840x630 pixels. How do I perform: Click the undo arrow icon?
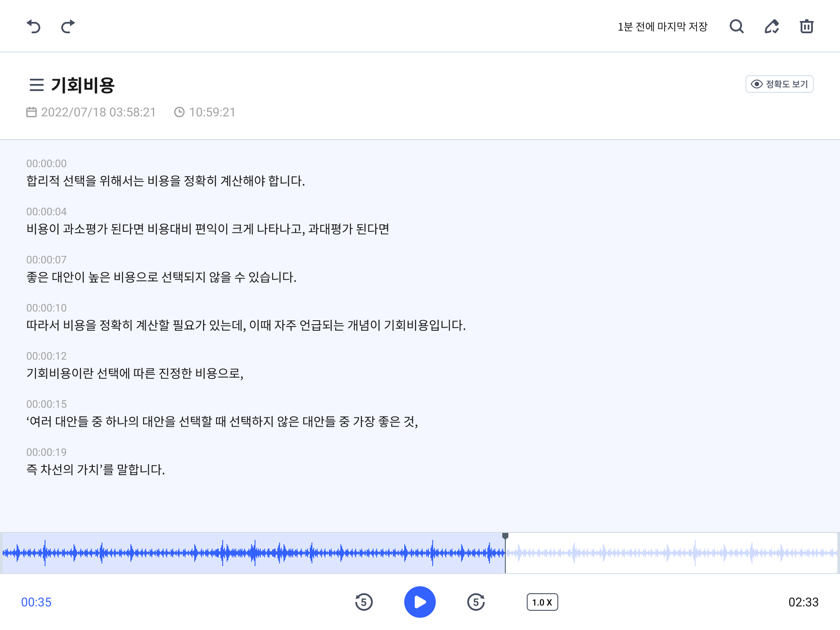click(x=33, y=27)
